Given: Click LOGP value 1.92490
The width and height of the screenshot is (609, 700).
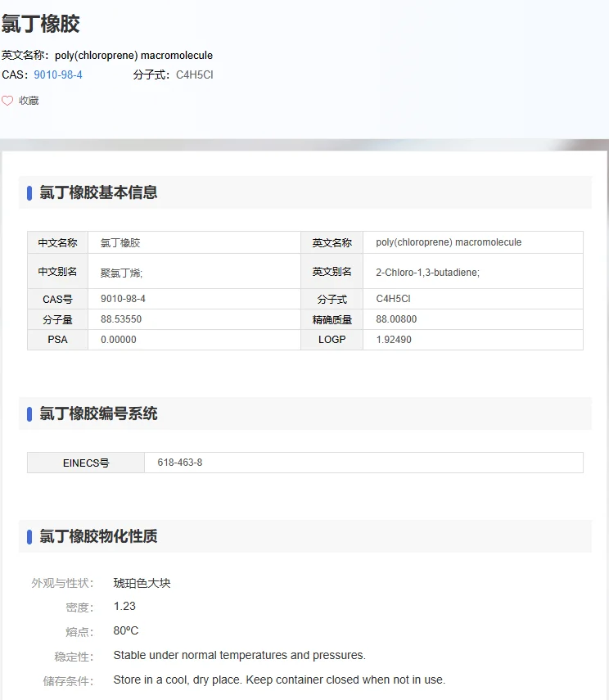Looking at the screenshot, I should (x=394, y=340).
